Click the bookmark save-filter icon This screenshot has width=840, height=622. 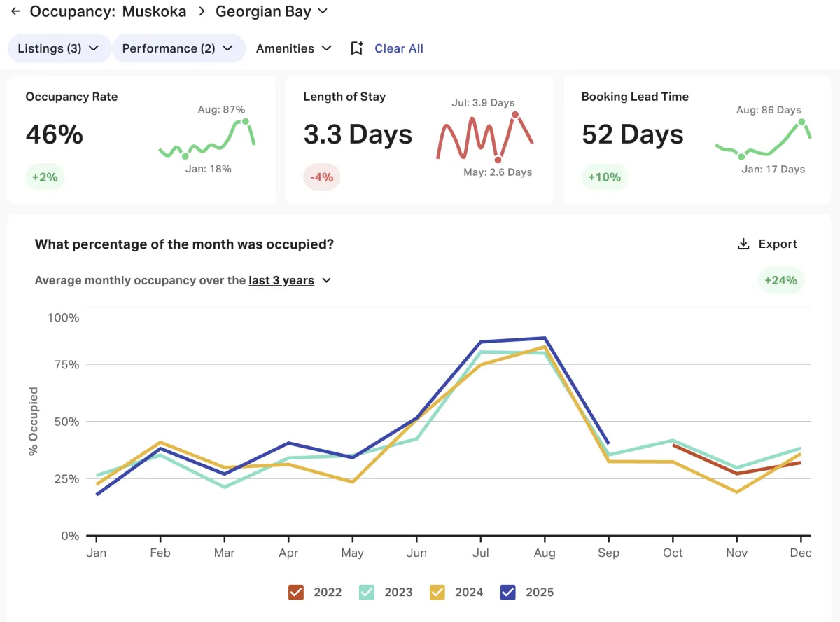[357, 48]
